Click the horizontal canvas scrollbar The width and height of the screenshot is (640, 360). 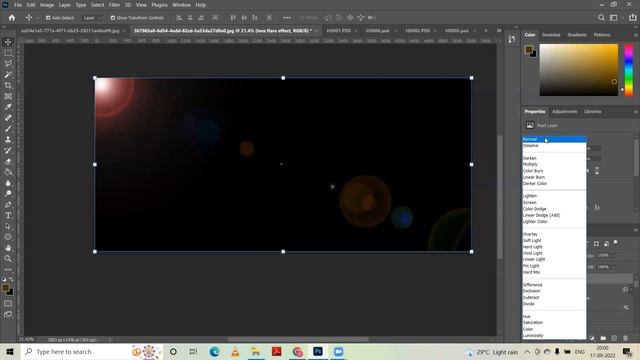[298, 339]
